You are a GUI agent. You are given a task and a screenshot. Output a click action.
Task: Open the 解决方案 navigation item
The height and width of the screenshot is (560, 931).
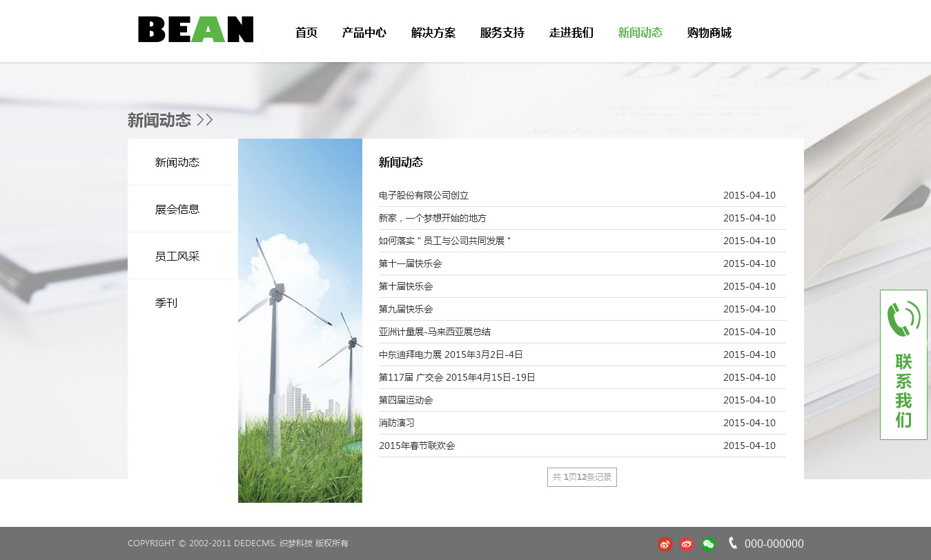(x=433, y=32)
